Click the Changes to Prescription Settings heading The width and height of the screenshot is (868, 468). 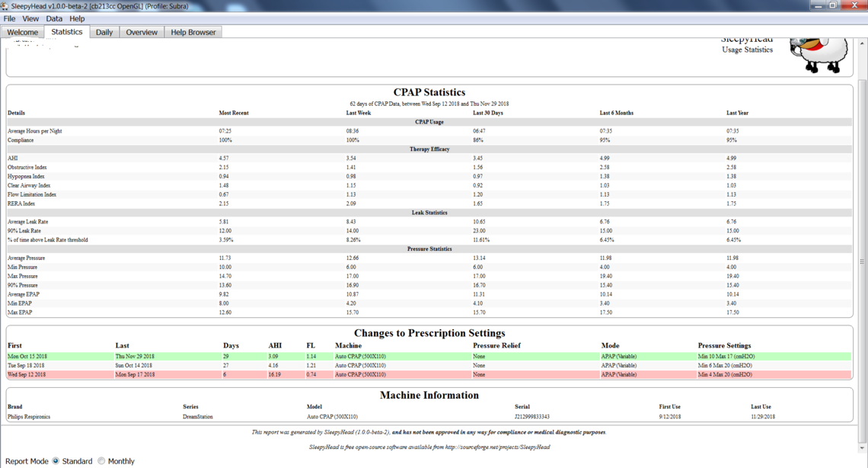click(429, 333)
